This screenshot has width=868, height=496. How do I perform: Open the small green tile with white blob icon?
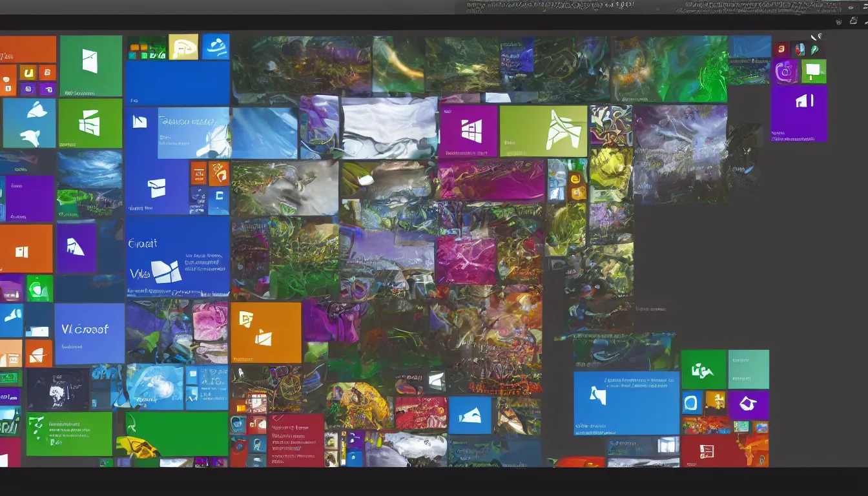coord(39,288)
